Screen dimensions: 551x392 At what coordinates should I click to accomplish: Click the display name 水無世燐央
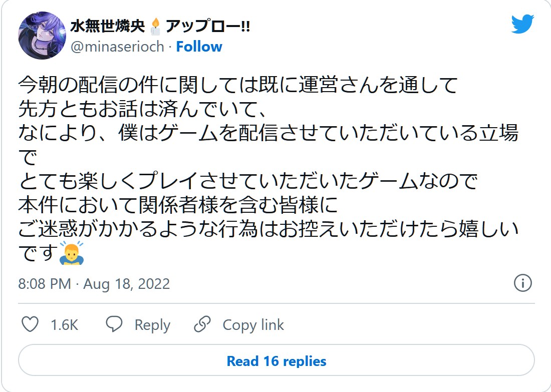point(108,26)
